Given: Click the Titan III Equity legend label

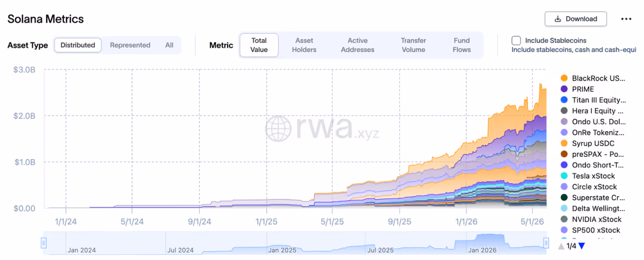Looking at the screenshot, I should (599, 100).
